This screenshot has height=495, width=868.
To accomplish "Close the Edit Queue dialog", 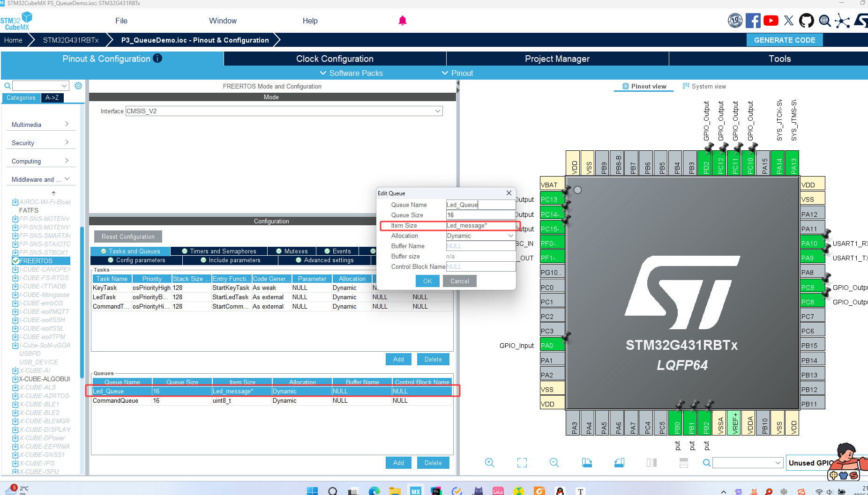I will [509, 193].
